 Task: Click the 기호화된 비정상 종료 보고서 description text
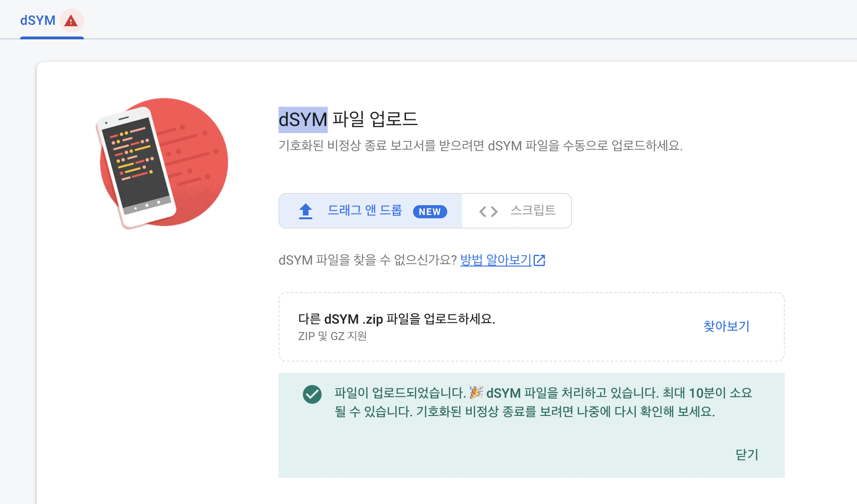pyautogui.click(x=481, y=146)
